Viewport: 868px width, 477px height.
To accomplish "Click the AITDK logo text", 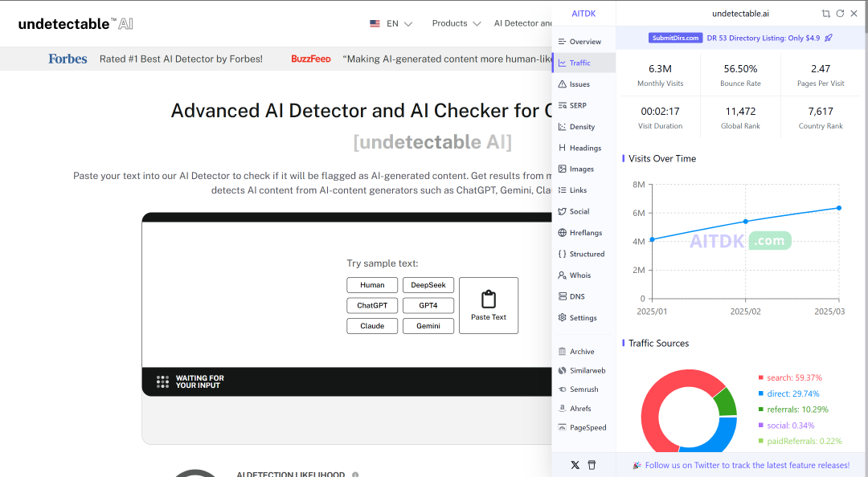I will coord(583,14).
